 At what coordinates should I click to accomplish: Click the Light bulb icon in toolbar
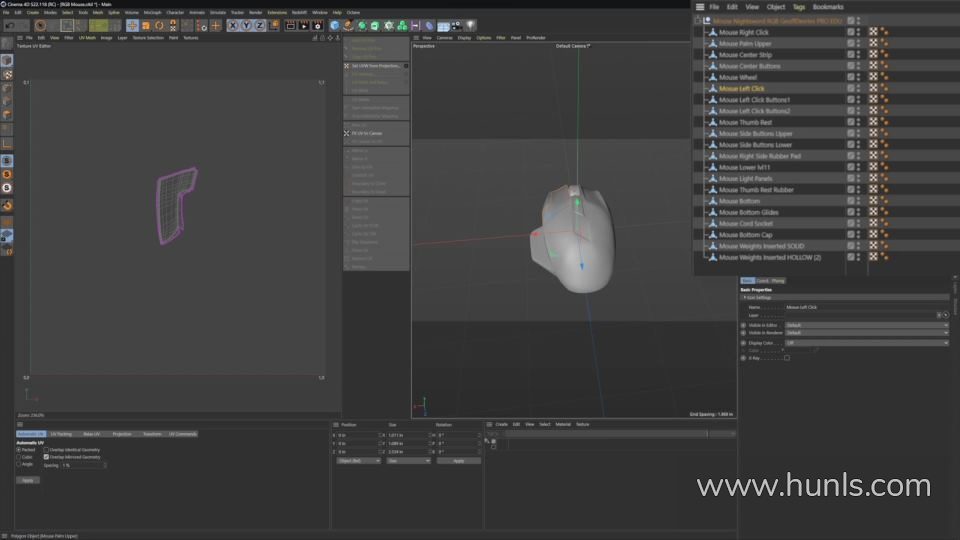471,25
